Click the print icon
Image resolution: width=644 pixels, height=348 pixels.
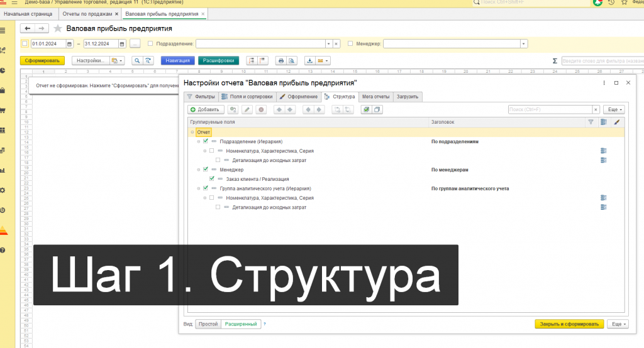pyautogui.click(x=281, y=61)
